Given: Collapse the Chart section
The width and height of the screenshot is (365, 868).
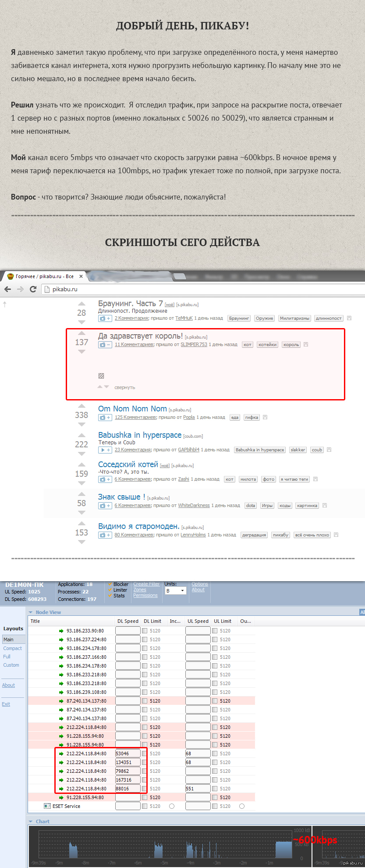Looking at the screenshot, I should (x=31, y=822).
